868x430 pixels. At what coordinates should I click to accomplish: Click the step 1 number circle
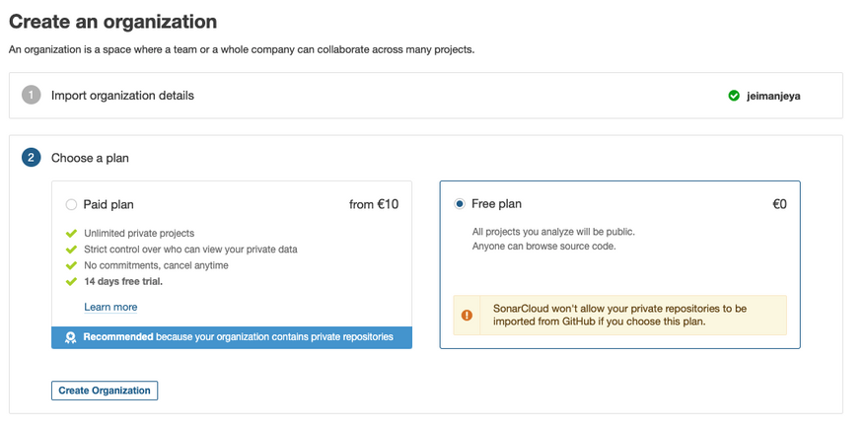(32, 96)
